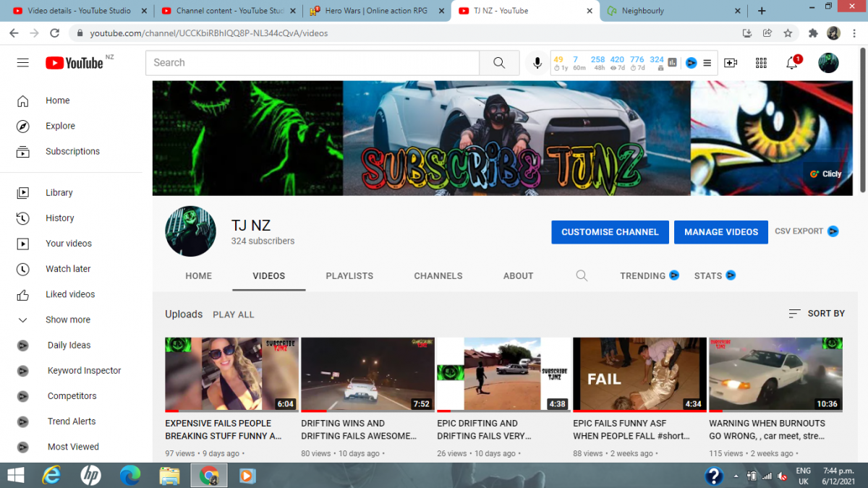Screen dimensions: 868x488
Task: Click Play All next to Uploads
Action: pyautogui.click(x=233, y=314)
